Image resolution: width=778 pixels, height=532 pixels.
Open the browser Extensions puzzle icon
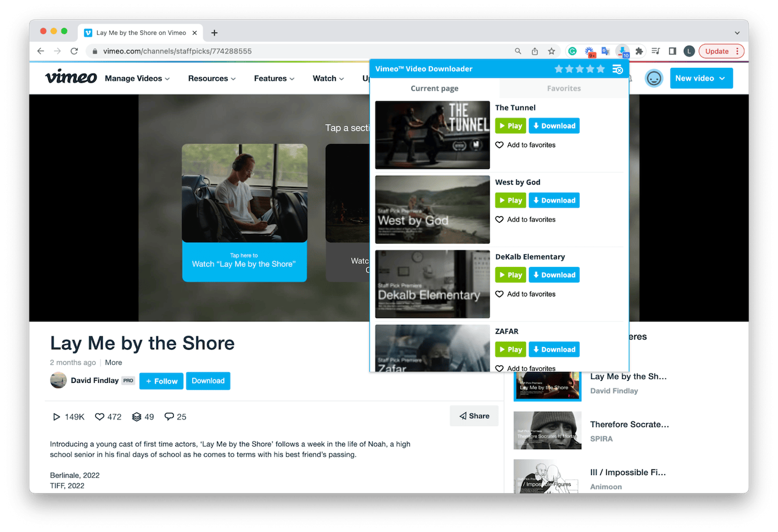638,51
